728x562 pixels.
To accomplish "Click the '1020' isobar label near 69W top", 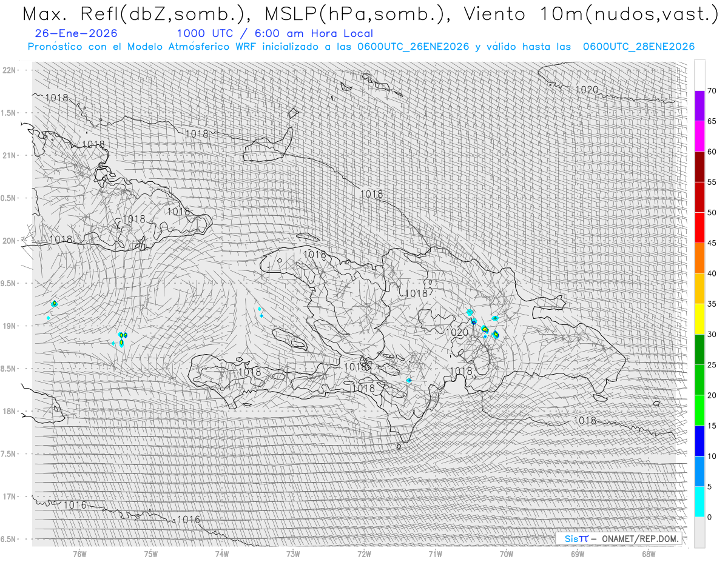I will (x=587, y=90).
